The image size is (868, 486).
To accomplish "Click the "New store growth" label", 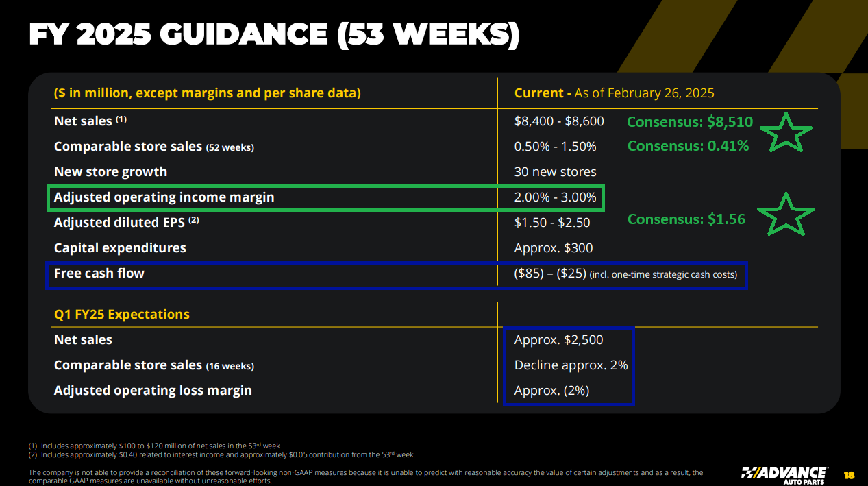I will click(x=110, y=171).
